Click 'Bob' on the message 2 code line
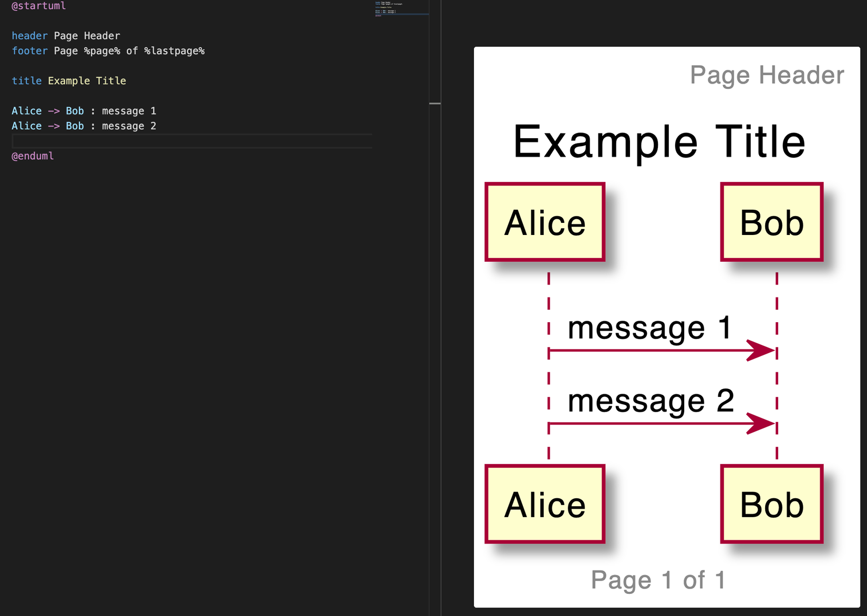The image size is (867, 616). 75,126
